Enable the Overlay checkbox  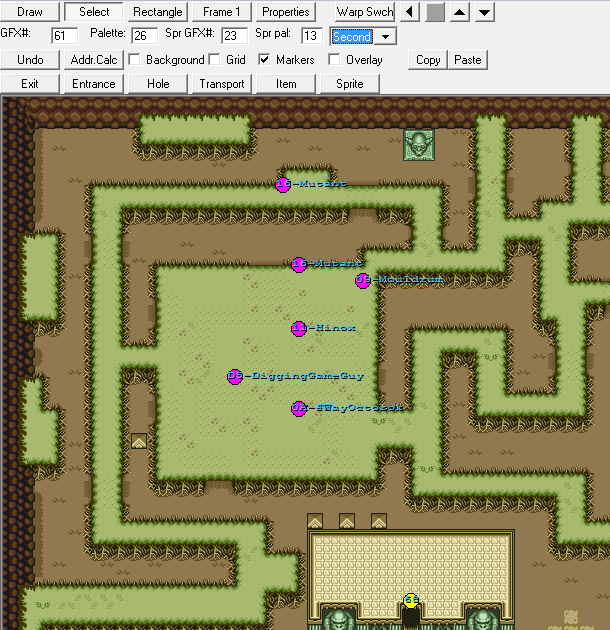tap(334, 60)
